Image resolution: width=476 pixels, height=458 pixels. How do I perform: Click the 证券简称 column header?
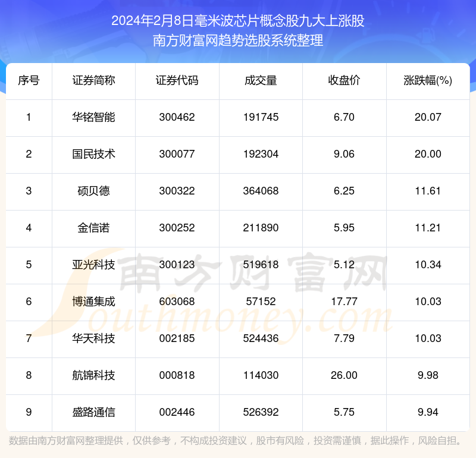pyautogui.click(x=93, y=80)
